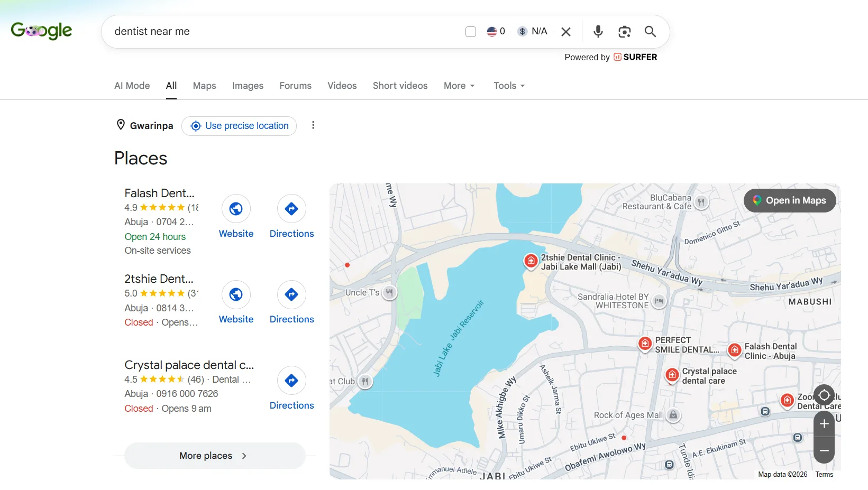Click the Rock of Ages Mall marker
The width and height of the screenshot is (868, 490).
point(673,415)
